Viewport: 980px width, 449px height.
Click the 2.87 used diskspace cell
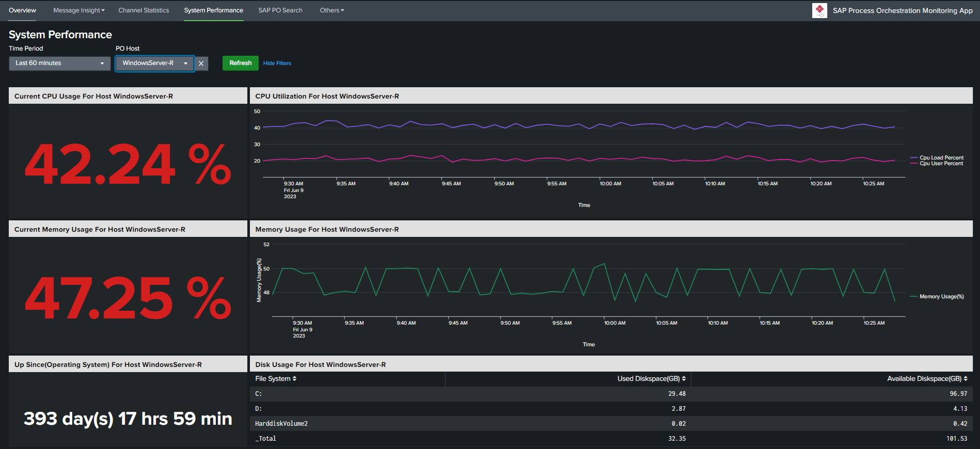click(679, 409)
